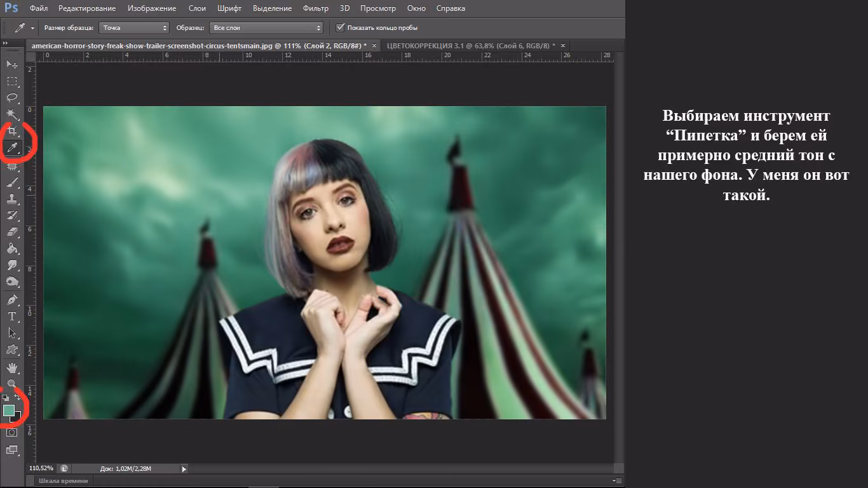This screenshot has width=868, height=488.
Task: Click the canvas image of the girl
Action: click(x=325, y=262)
